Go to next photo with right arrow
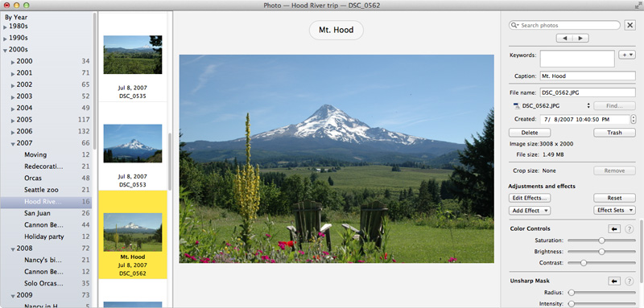Screen dimensions: 644x308 [x=580, y=38]
